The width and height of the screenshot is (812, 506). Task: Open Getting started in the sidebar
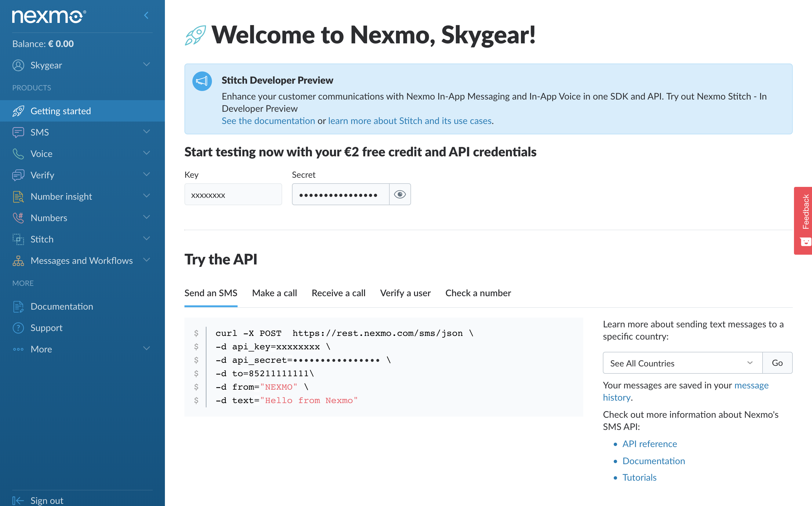point(82,111)
